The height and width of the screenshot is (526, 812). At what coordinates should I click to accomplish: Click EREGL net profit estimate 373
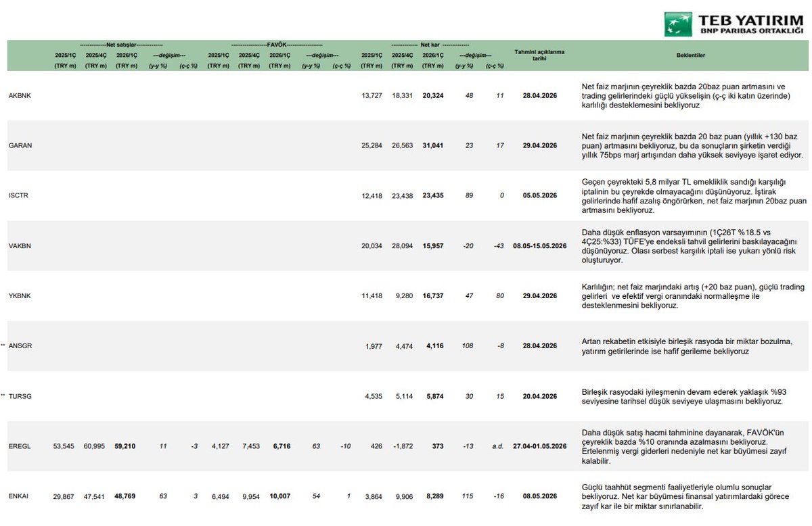click(438, 446)
